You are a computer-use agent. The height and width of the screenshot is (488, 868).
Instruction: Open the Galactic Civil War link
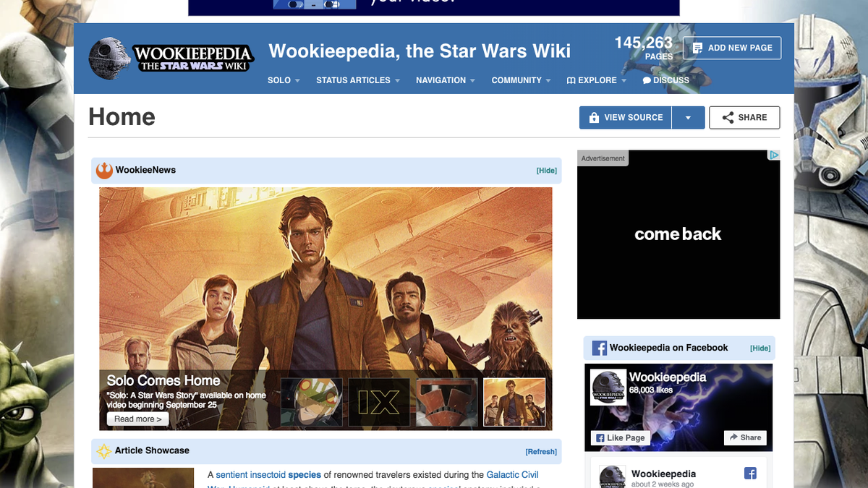[x=513, y=475]
